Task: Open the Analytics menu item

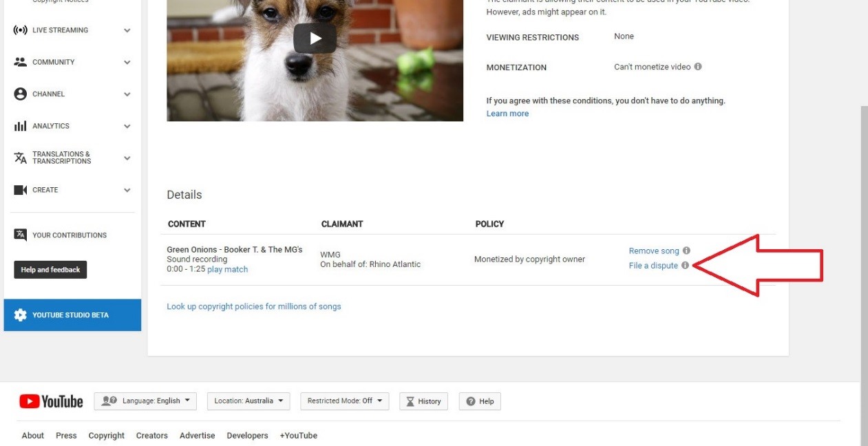Action: pos(72,127)
